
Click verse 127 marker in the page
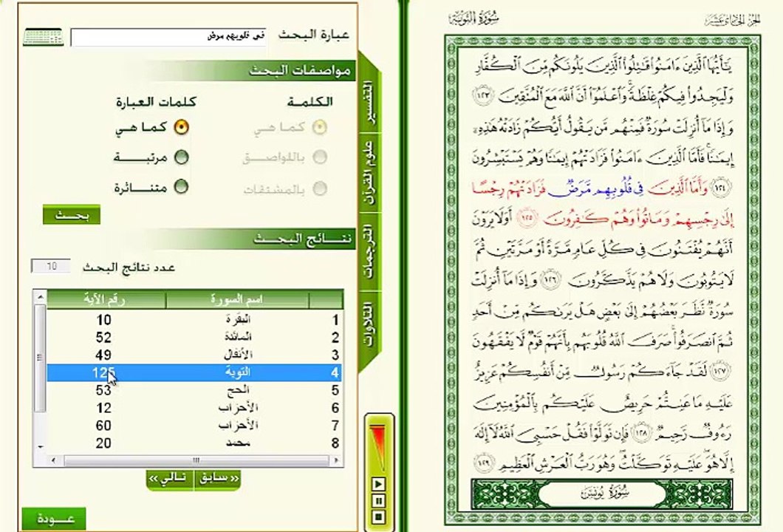(720, 370)
